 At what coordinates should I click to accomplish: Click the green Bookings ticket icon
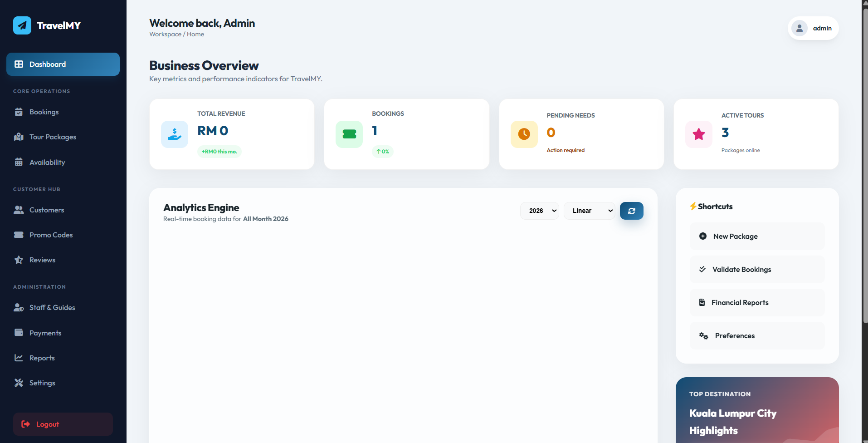(349, 134)
